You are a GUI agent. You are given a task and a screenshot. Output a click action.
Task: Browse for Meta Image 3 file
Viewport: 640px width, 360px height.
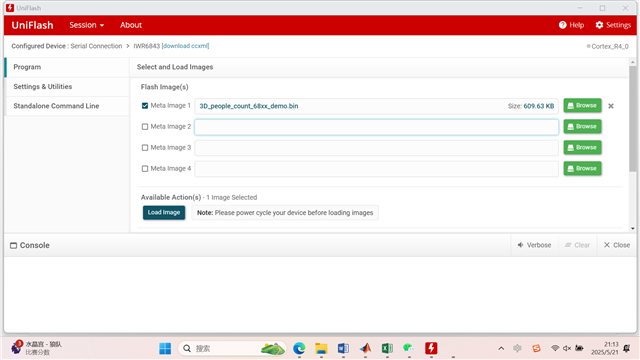tap(582, 147)
